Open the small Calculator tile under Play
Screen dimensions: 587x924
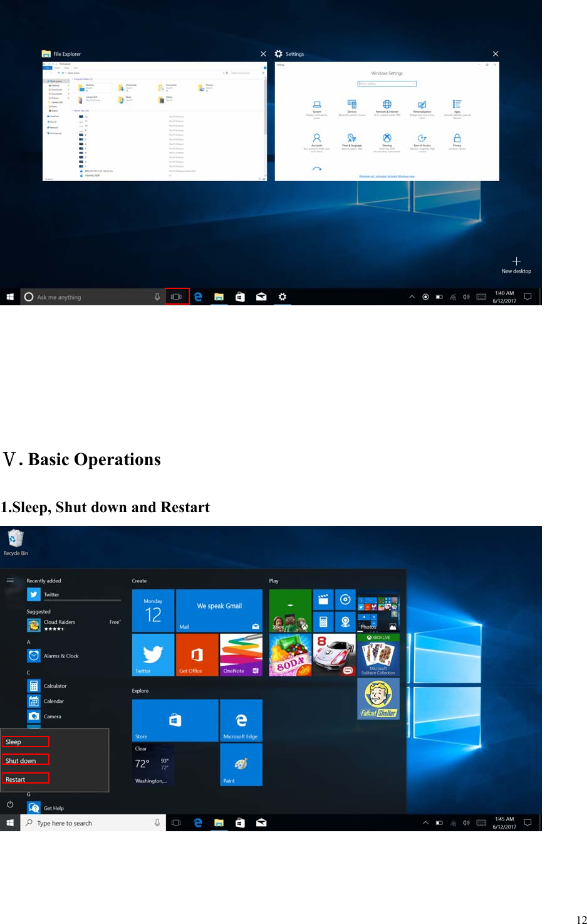pyautogui.click(x=323, y=622)
